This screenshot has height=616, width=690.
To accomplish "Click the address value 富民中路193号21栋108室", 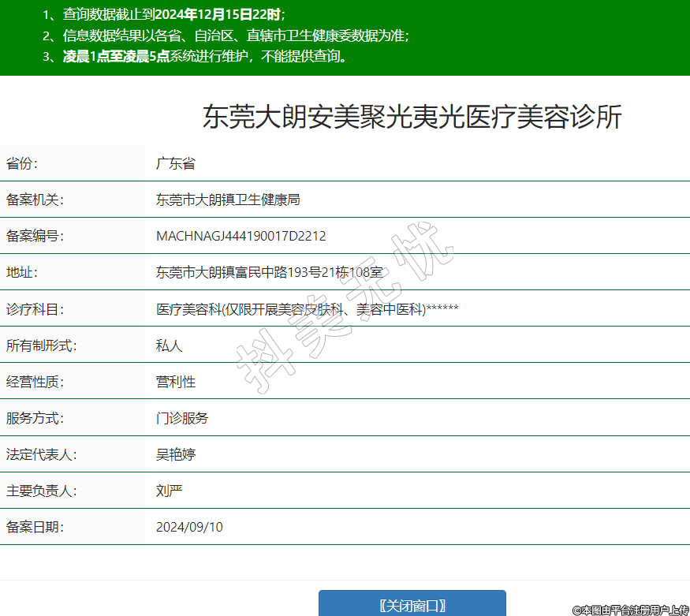I will tap(269, 273).
